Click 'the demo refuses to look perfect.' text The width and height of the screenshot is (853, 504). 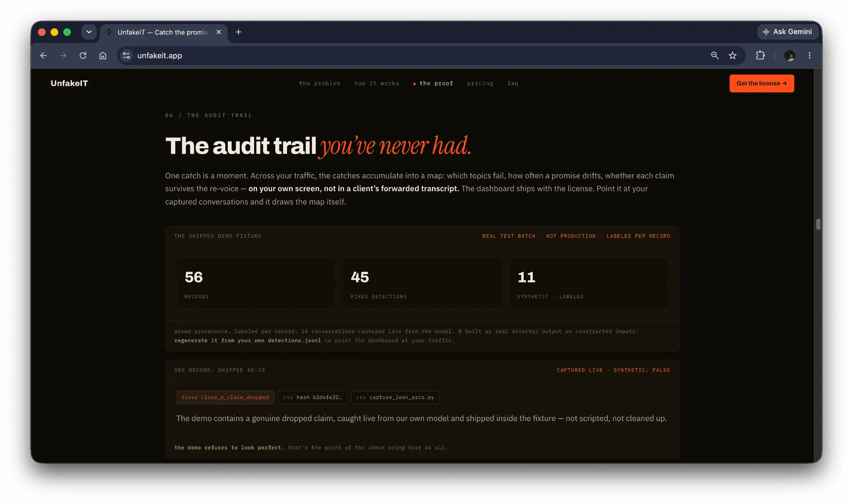click(229, 448)
